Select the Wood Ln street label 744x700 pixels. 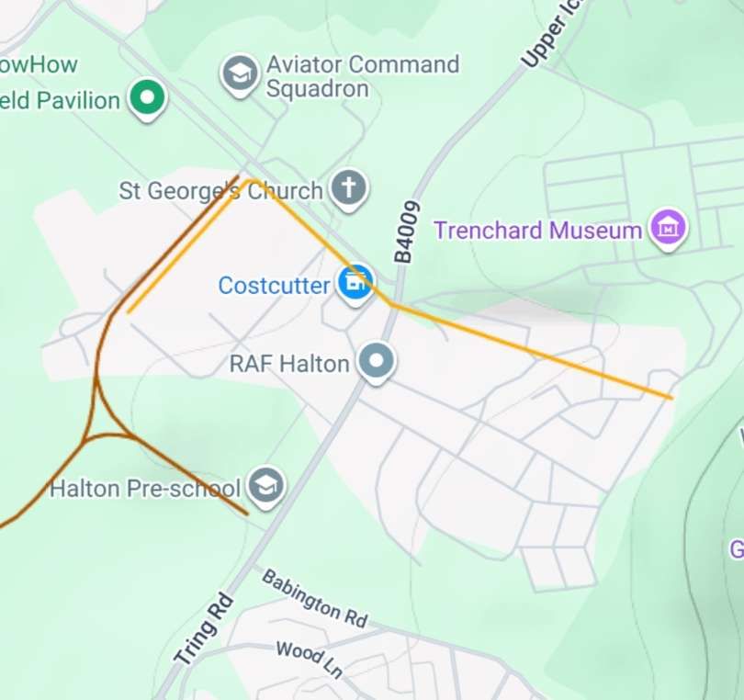coord(310,659)
